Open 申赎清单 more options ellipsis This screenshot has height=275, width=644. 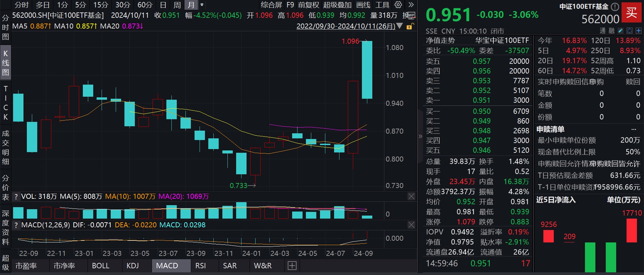[634, 129]
